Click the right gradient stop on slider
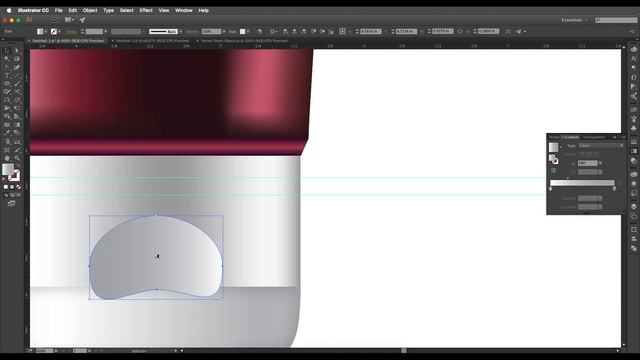640x360 pixels. [614, 188]
